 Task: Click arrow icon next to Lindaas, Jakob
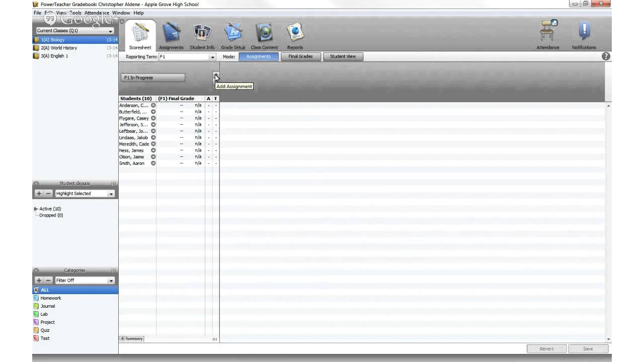click(153, 137)
